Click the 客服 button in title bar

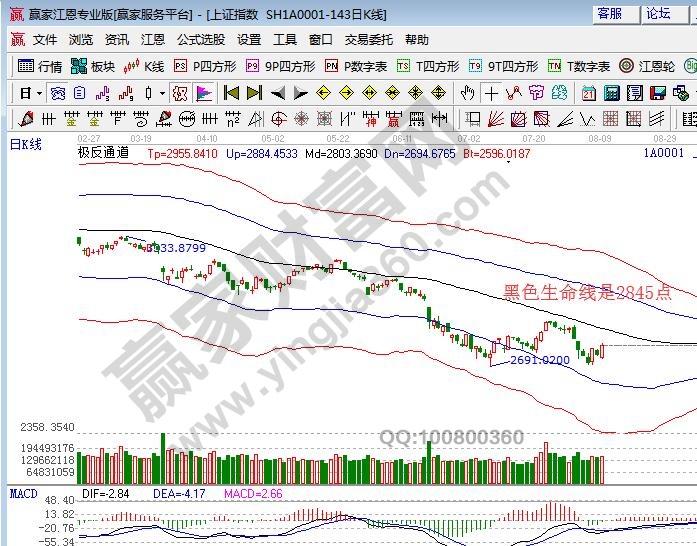(x=610, y=13)
